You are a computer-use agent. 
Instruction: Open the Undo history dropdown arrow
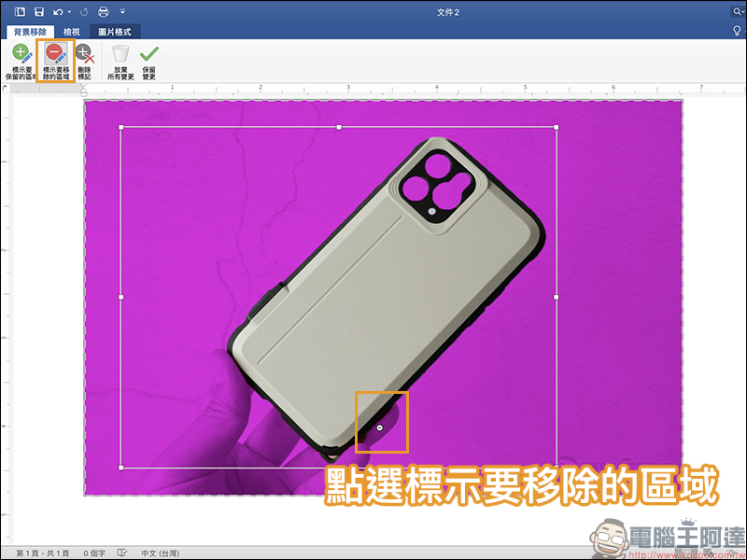click(69, 12)
